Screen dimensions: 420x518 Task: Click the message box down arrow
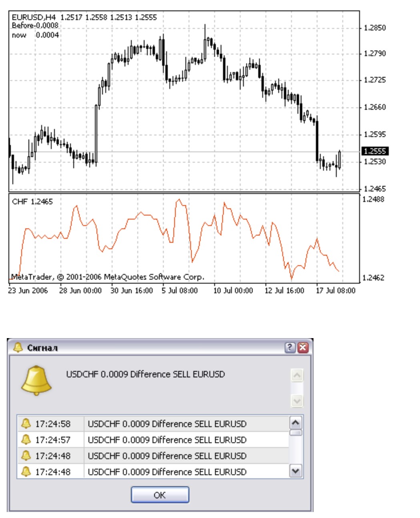(297, 400)
